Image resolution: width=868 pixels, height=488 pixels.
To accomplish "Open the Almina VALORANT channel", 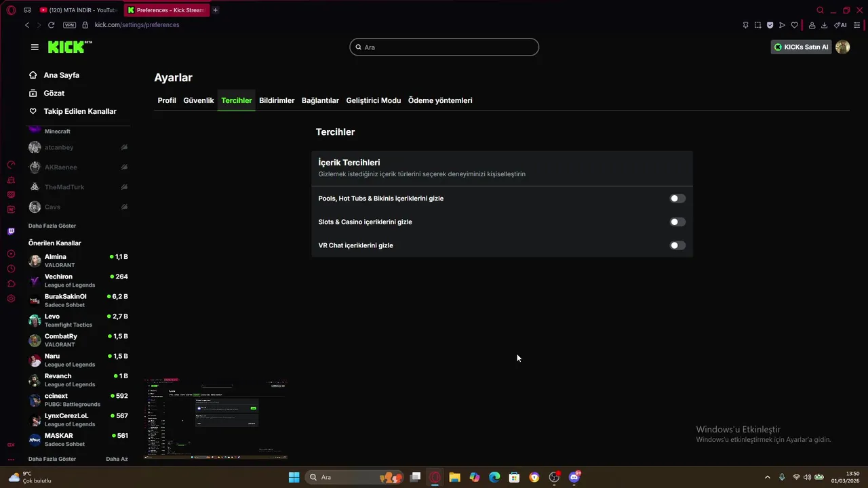I will pos(78,261).
